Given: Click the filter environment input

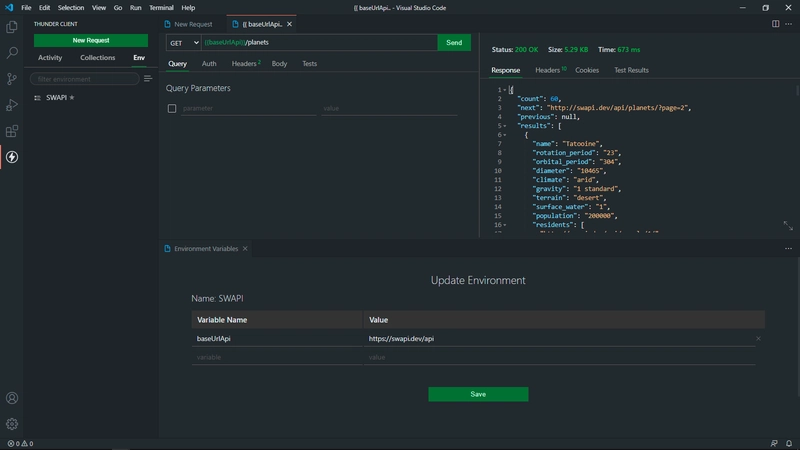Looking at the screenshot, I should pos(85,79).
